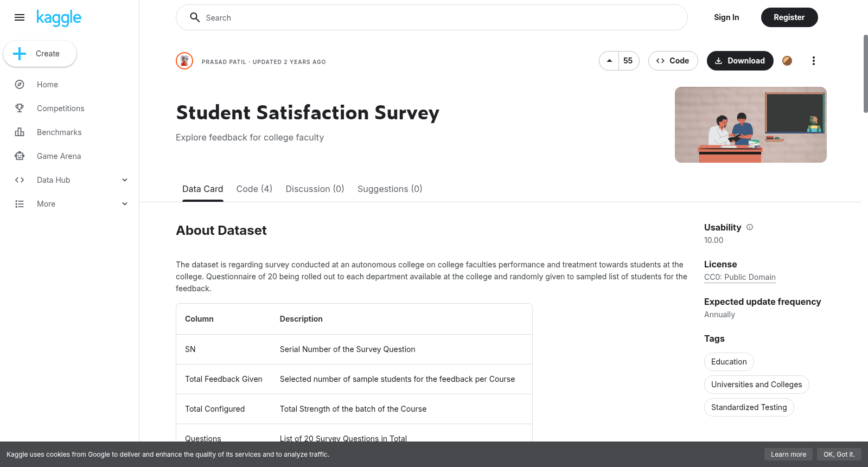Viewport: 868px width, 467px height.
Task: Select the Universities and Colleges tag
Action: pyautogui.click(x=757, y=385)
